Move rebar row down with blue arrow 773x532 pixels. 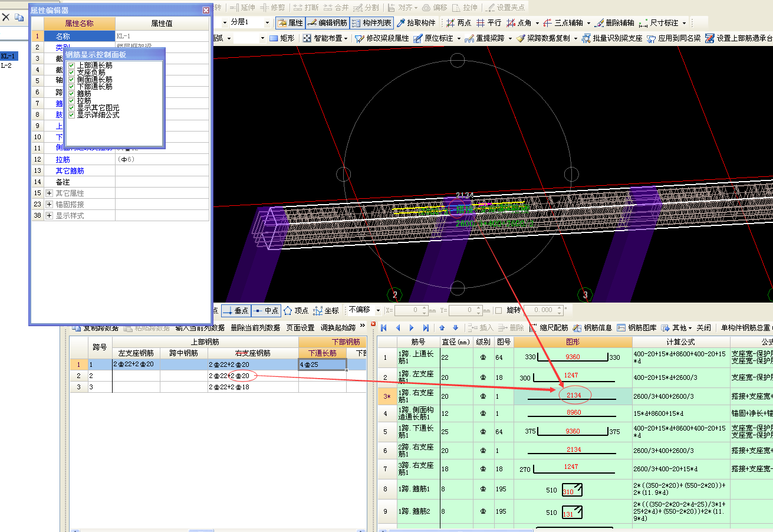pos(455,328)
